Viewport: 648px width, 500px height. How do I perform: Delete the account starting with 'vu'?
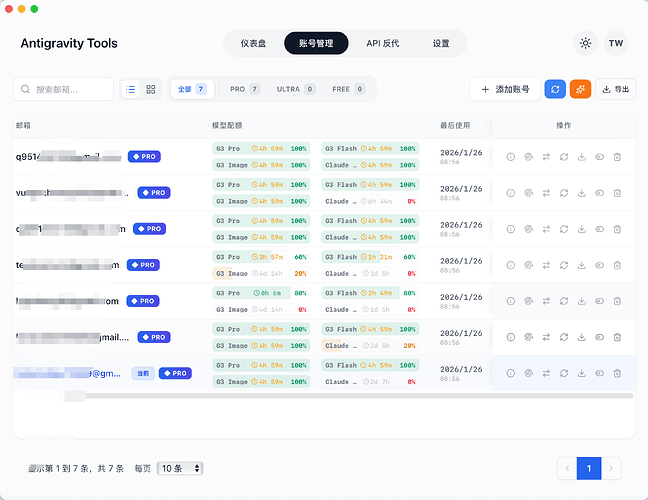pos(617,193)
